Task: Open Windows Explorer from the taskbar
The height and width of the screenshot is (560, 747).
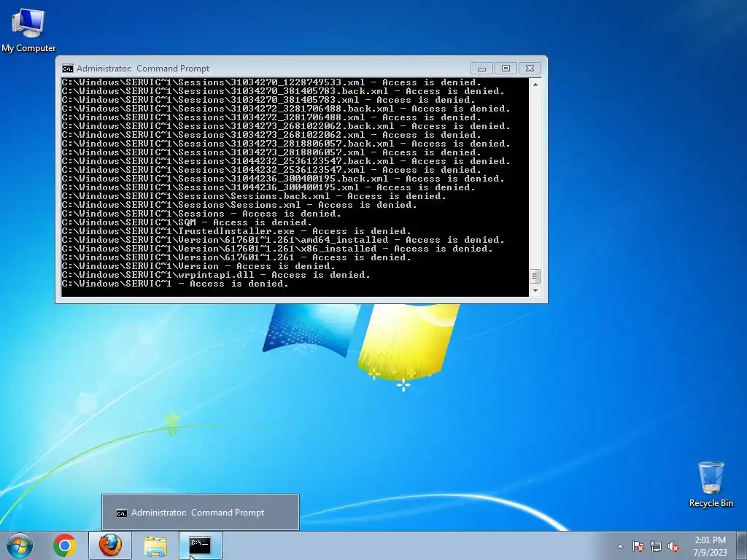Action: pos(155,546)
